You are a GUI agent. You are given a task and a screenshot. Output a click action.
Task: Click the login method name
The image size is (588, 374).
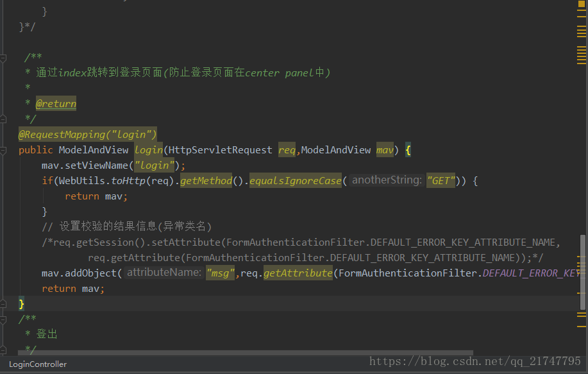pos(148,150)
